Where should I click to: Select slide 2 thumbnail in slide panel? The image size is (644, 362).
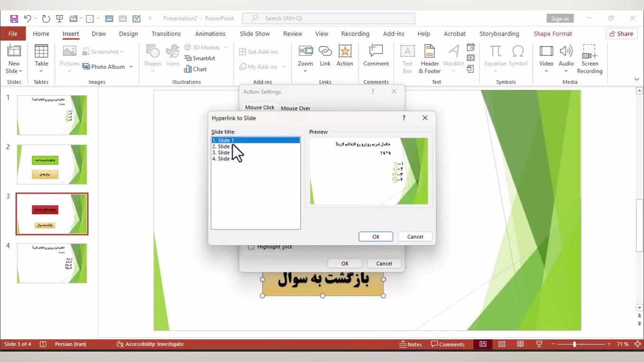click(x=52, y=164)
